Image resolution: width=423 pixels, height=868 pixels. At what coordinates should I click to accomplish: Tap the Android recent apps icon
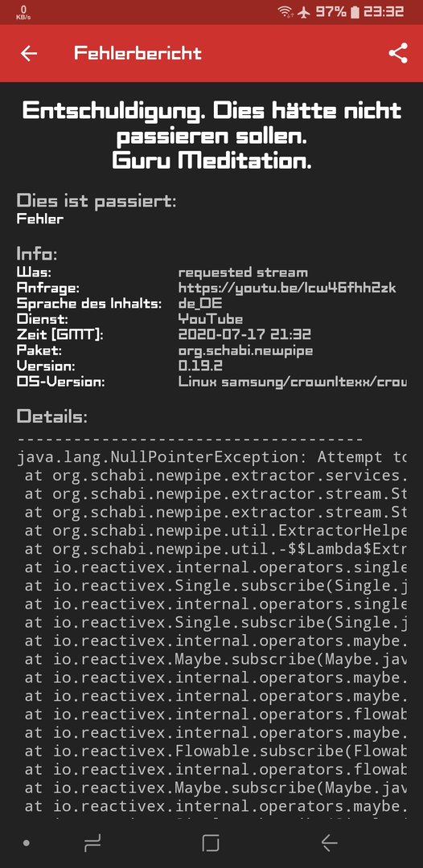(92, 843)
